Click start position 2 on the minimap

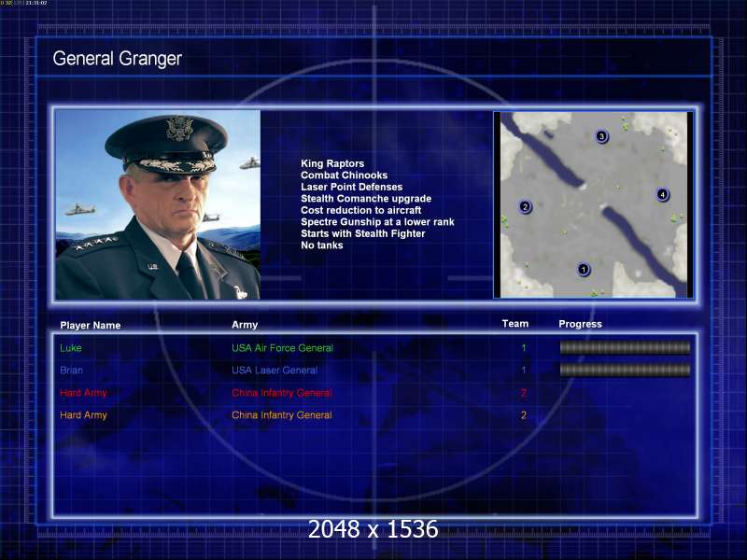[525, 206]
